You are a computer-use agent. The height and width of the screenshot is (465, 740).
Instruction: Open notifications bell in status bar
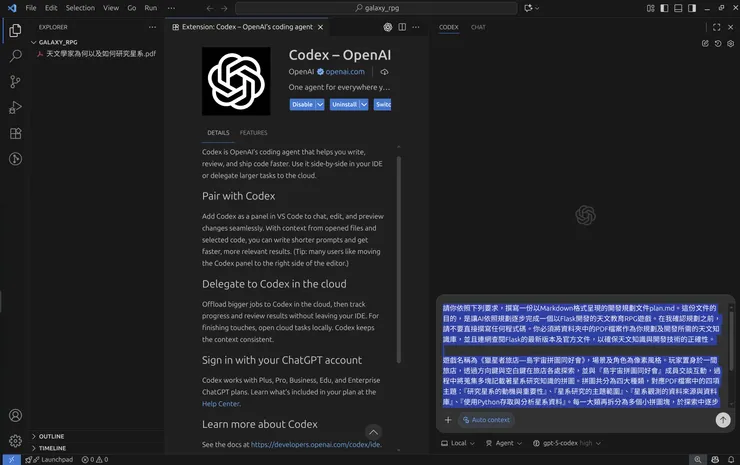click(731, 459)
